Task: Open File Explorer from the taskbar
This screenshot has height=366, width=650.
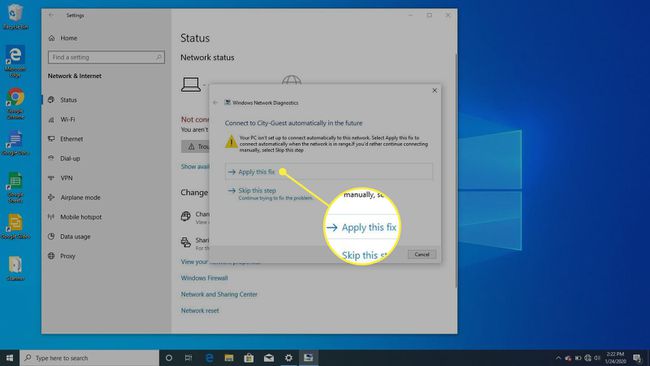Action: pyautogui.click(x=229, y=358)
